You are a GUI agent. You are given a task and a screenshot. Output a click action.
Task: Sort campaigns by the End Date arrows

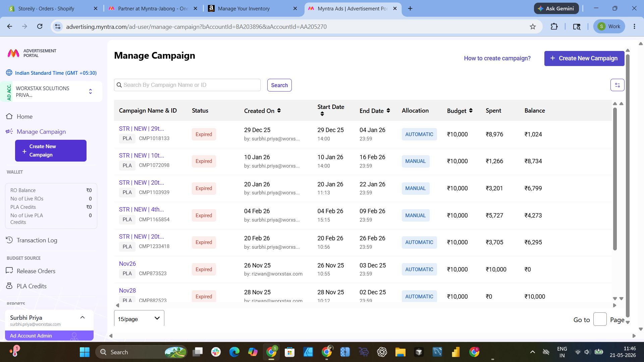click(388, 111)
